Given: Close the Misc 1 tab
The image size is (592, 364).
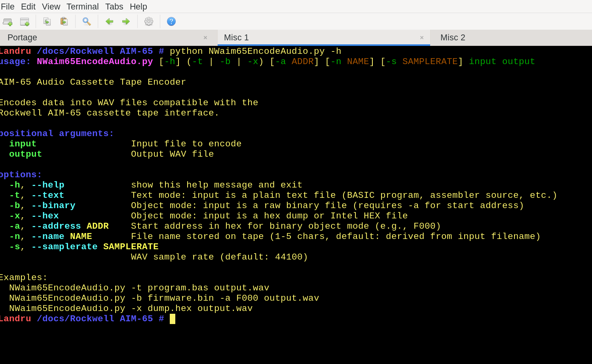Looking at the screenshot, I should [422, 38].
